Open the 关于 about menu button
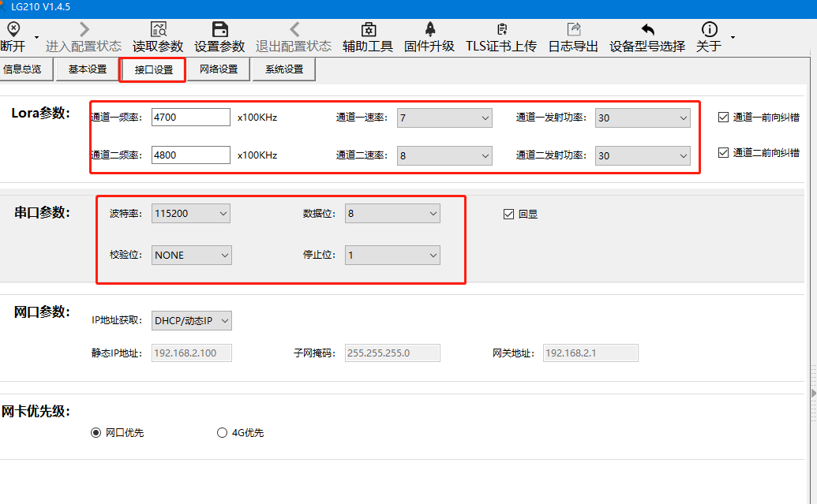817x504 pixels. (709, 37)
